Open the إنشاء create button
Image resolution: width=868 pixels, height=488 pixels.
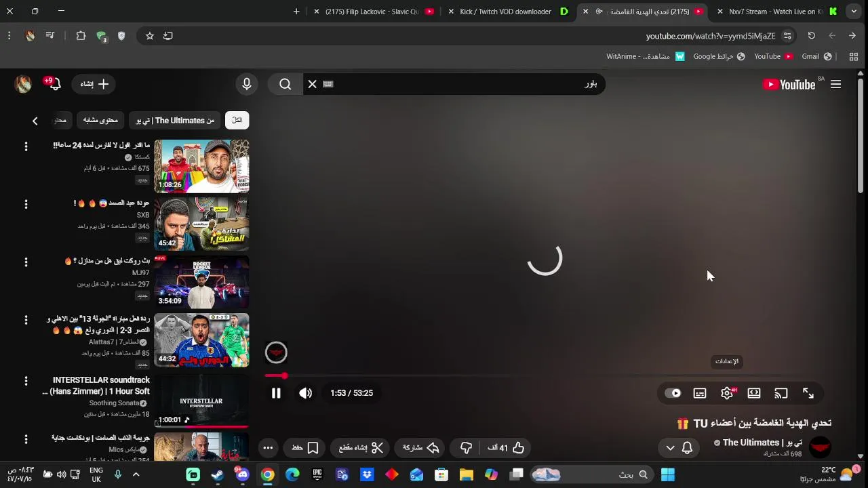(94, 84)
